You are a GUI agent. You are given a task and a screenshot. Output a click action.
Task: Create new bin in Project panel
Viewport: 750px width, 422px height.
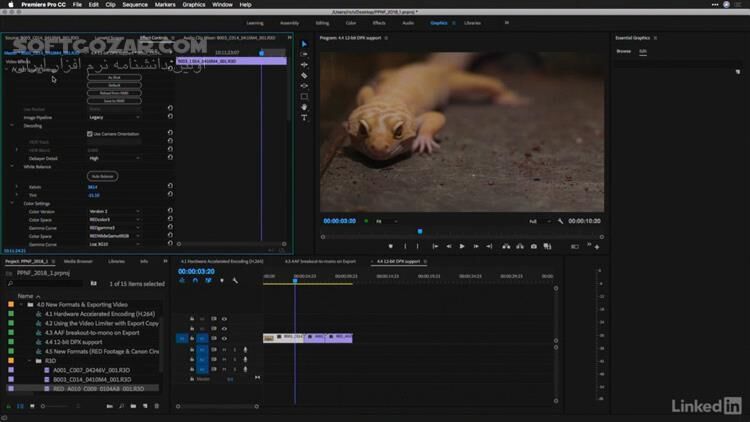tap(133, 406)
